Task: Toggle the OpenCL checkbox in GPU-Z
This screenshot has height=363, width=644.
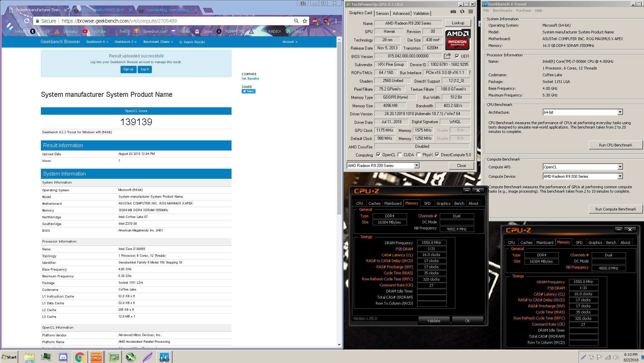Action: pos(378,155)
